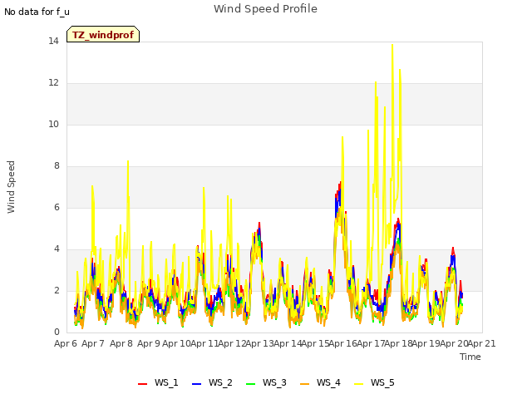Click the Apr 18 x-axis tick label
Image resolution: width=532 pixels, height=399 pixels.
point(398,343)
